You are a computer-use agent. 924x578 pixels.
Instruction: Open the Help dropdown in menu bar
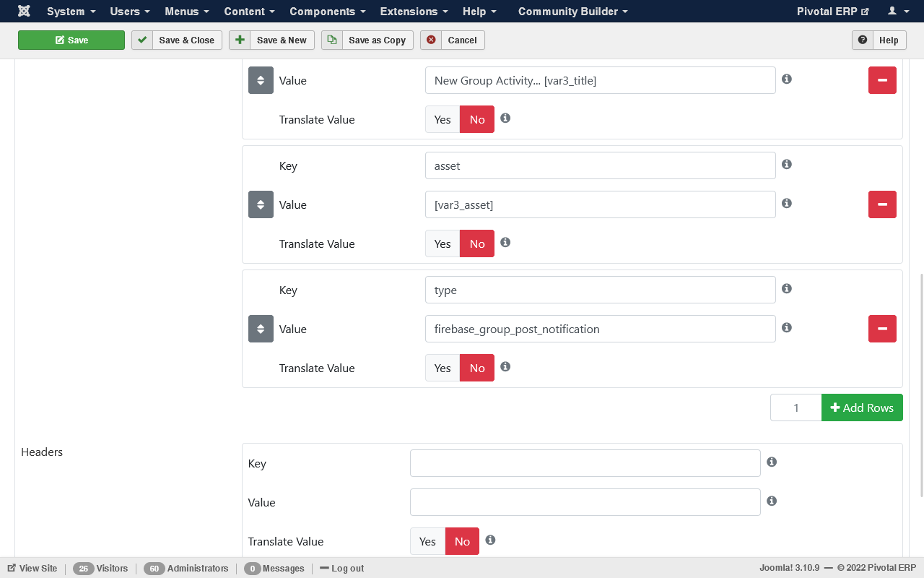479,11
